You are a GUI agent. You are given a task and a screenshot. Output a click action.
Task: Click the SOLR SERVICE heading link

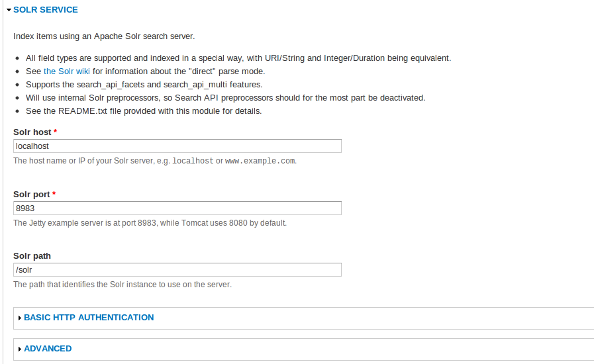(46, 10)
